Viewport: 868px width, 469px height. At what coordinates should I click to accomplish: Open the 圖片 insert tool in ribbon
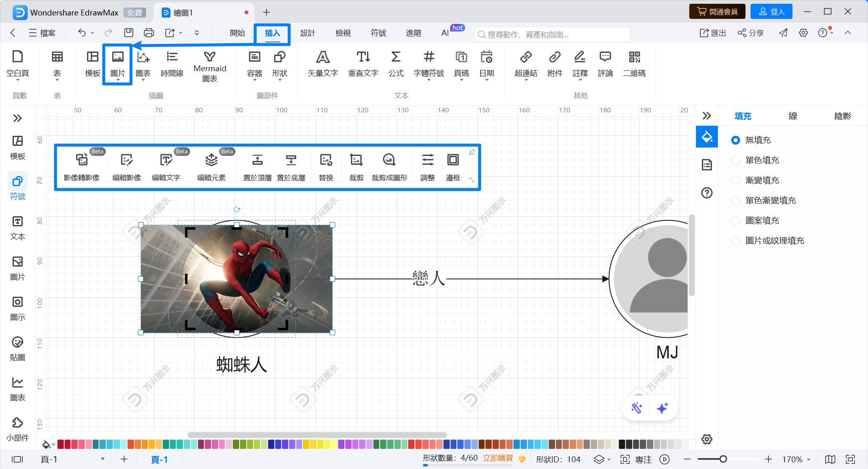pos(117,65)
